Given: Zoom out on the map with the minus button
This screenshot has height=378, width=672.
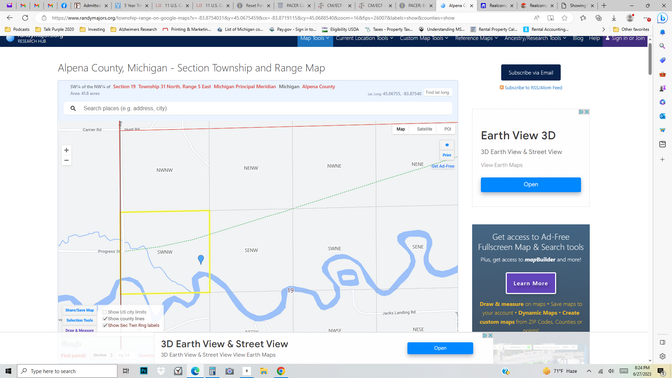Looking at the screenshot, I should click(66, 160).
